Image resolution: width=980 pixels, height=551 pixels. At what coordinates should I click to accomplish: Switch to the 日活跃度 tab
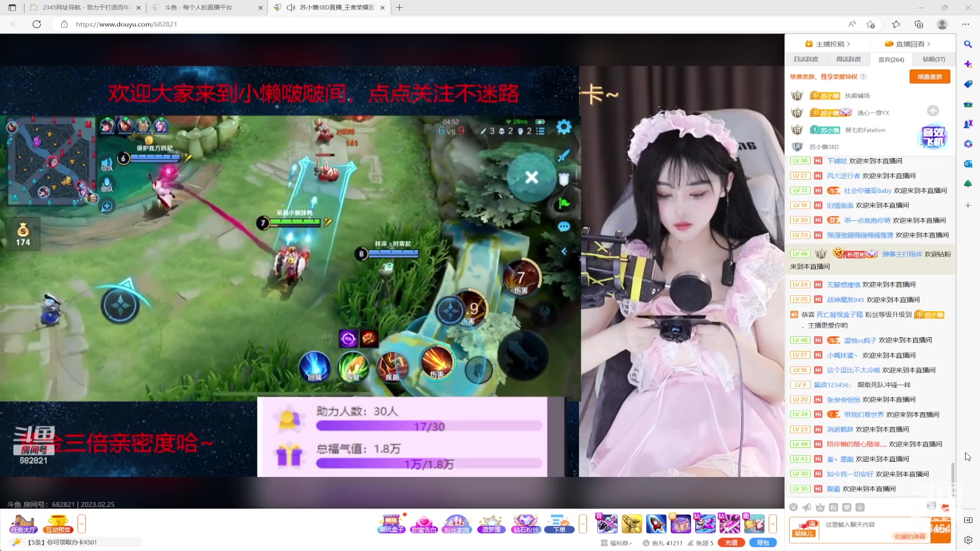(806, 59)
